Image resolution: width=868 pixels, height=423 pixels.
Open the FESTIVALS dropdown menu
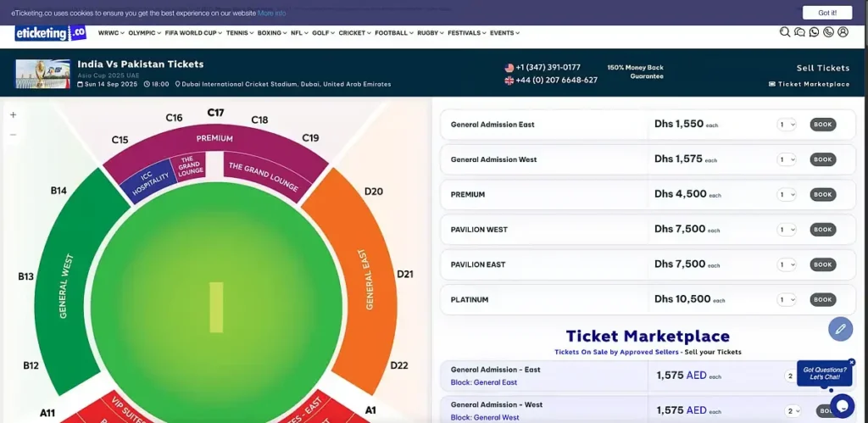point(467,33)
